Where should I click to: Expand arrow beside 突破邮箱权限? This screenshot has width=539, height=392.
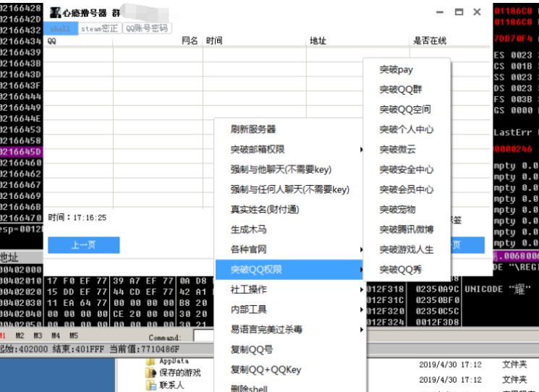coord(361,150)
